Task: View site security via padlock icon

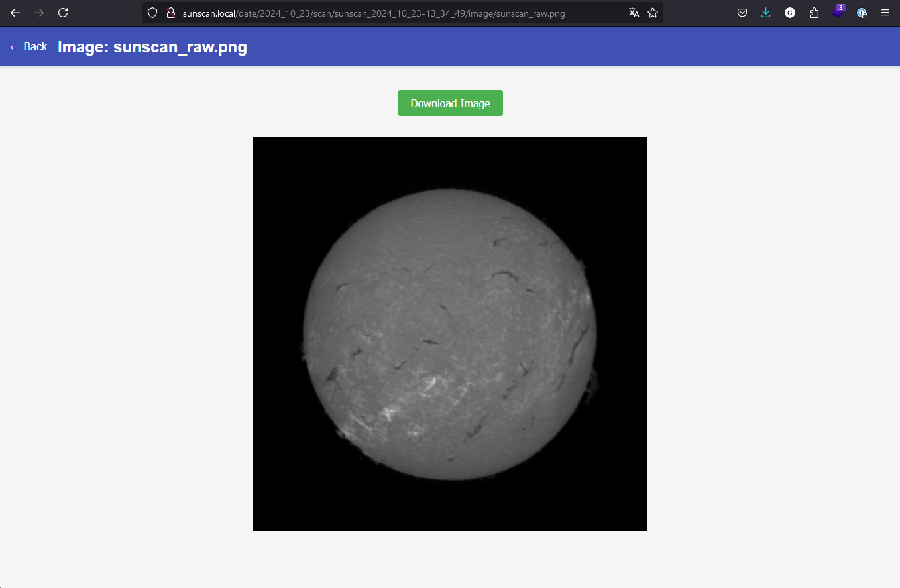Action: pos(170,13)
